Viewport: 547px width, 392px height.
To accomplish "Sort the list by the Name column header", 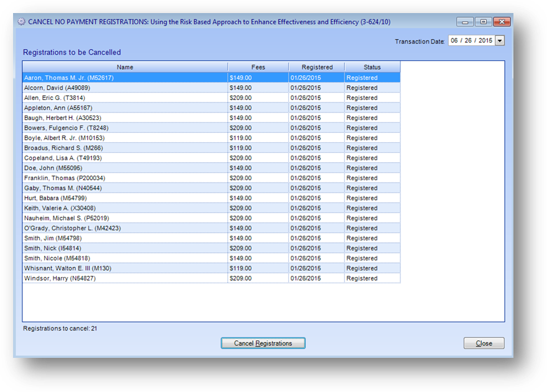I will [125, 67].
